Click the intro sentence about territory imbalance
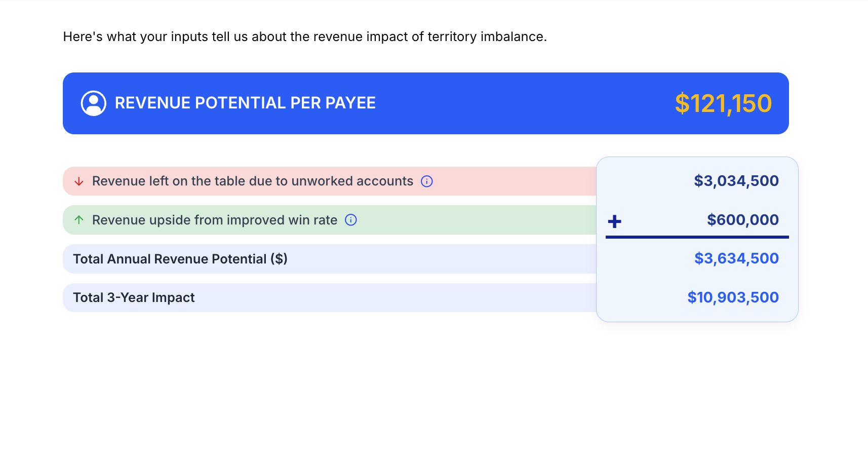Screen dimensions: 868x456 tap(305, 36)
